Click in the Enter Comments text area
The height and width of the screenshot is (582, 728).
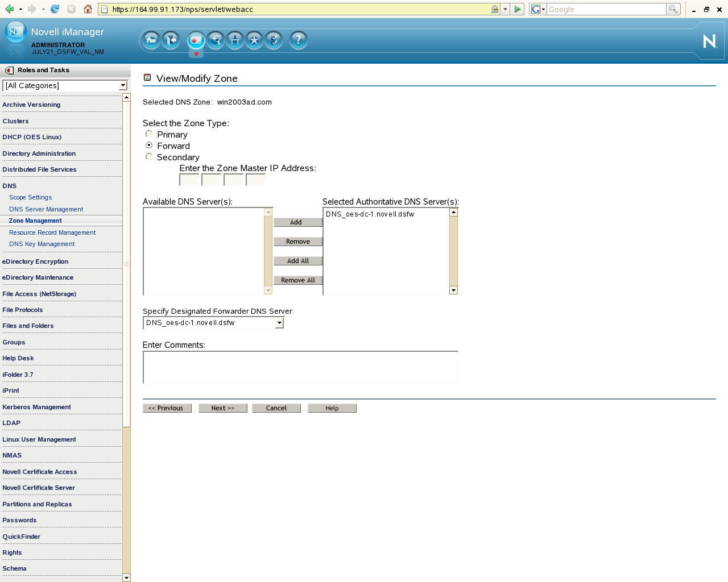(x=300, y=367)
